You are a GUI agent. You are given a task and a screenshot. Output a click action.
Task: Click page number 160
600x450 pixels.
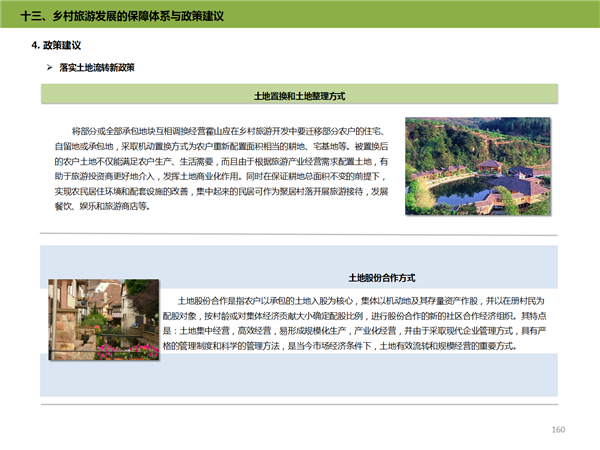tap(559, 430)
